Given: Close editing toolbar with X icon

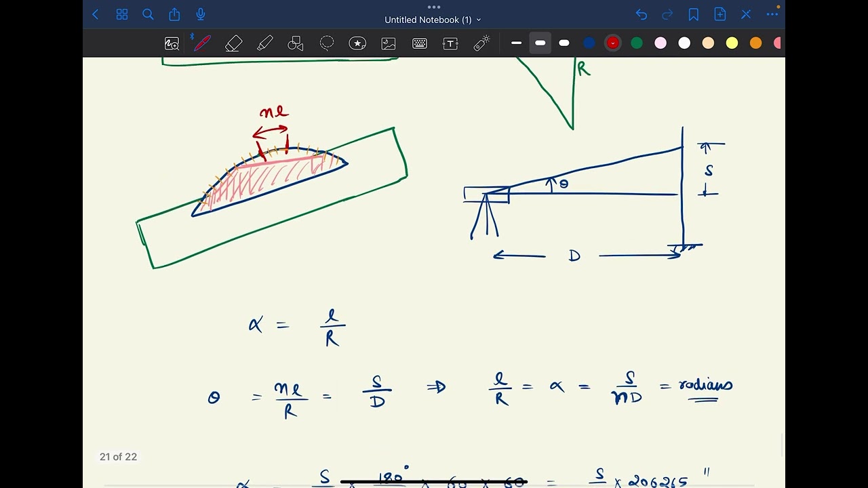Looking at the screenshot, I should [746, 14].
